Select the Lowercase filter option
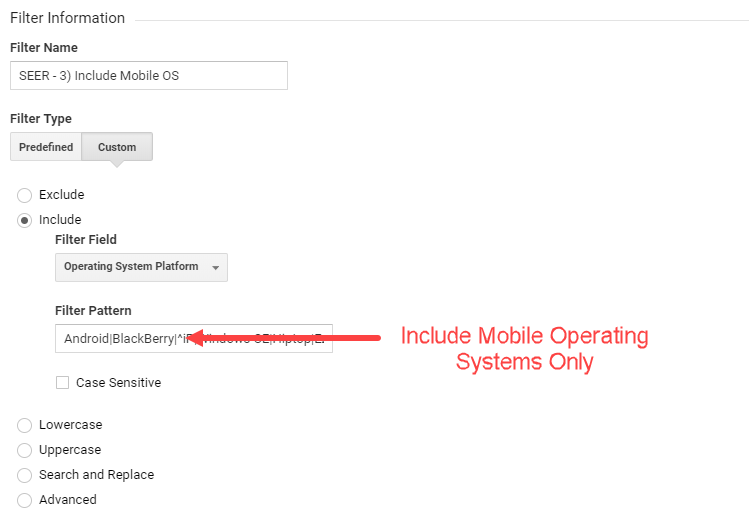 25,425
